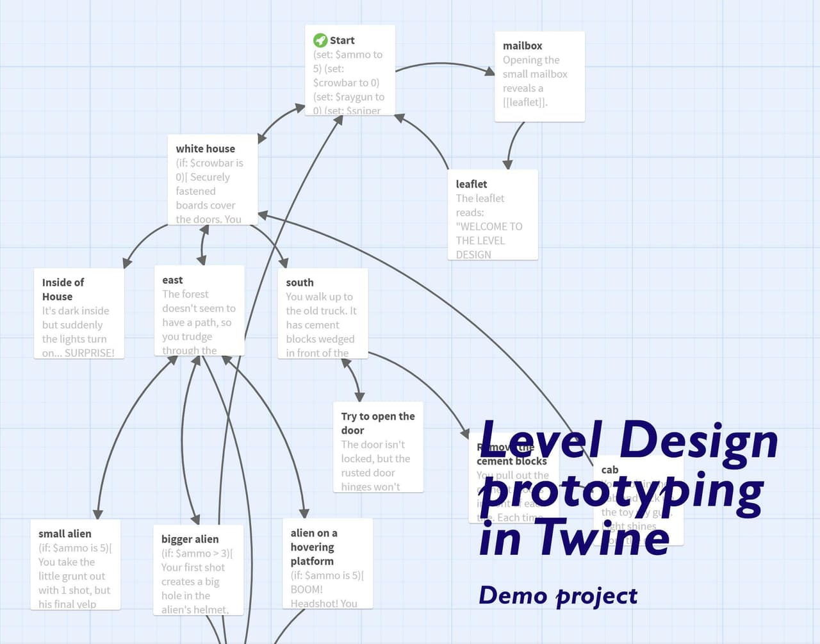This screenshot has height=644, width=820.
Task: Select the Start passage card
Action: coord(350,70)
